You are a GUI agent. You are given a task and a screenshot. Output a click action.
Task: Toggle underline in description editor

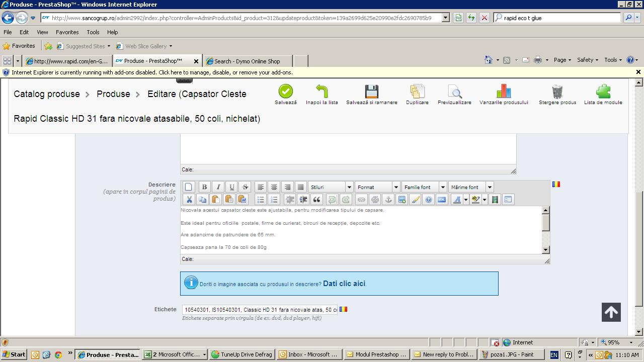(x=231, y=187)
